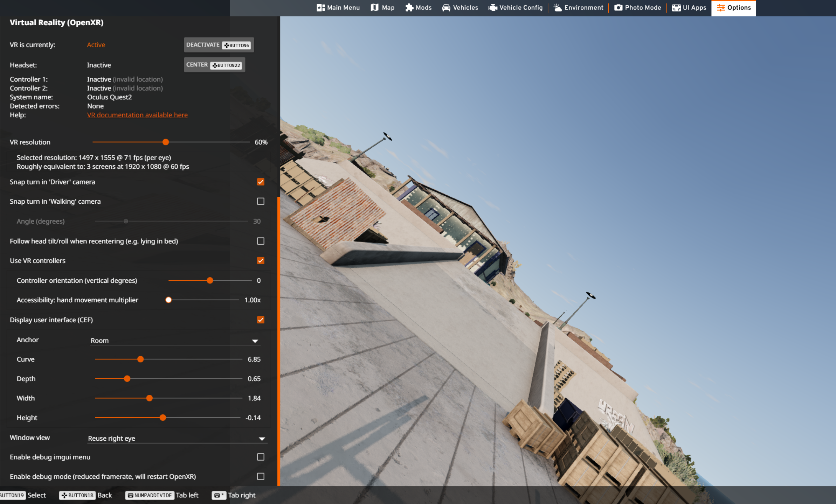Uncheck Use VR controllers
This screenshot has width=836, height=504.
click(261, 261)
